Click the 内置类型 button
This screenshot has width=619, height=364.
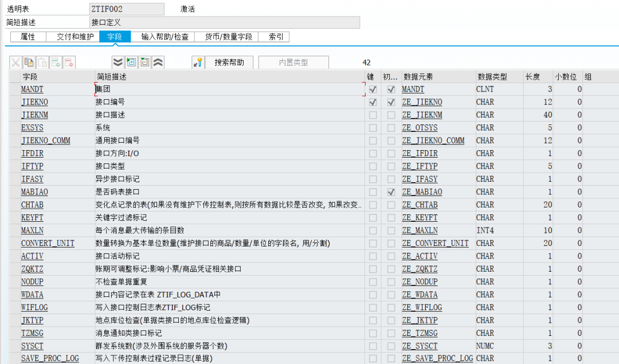pos(293,62)
